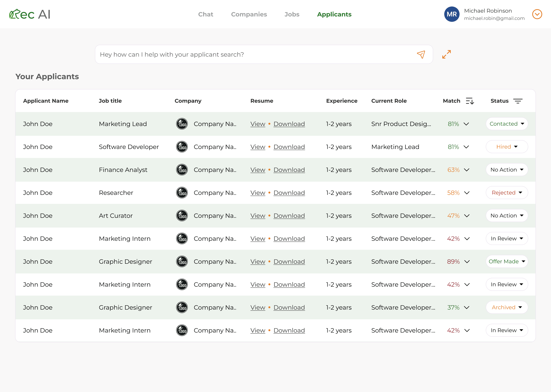551x392 pixels.
Task: Open the Archived status dropdown
Action: 507,307
